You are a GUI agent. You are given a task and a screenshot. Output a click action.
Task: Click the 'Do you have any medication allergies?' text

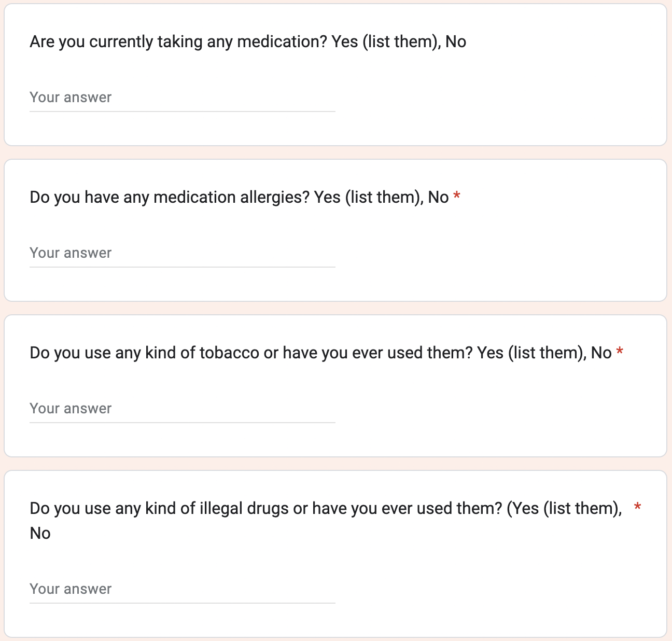[x=169, y=197]
